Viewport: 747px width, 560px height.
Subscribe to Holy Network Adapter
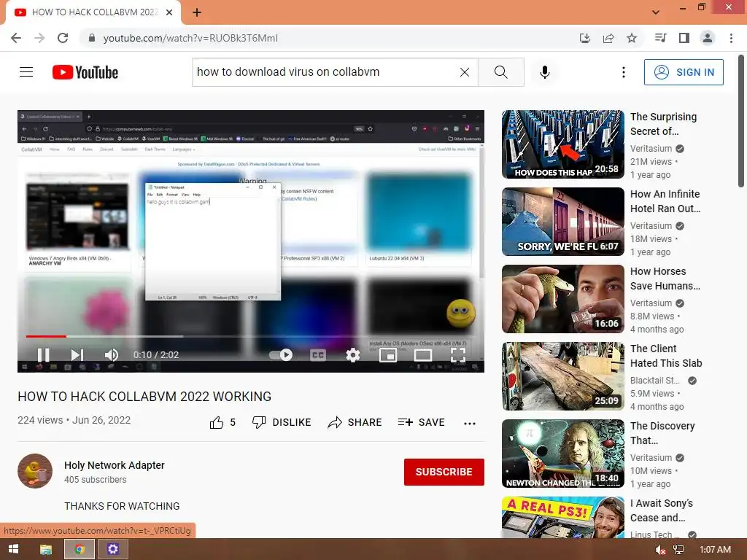pyautogui.click(x=444, y=472)
